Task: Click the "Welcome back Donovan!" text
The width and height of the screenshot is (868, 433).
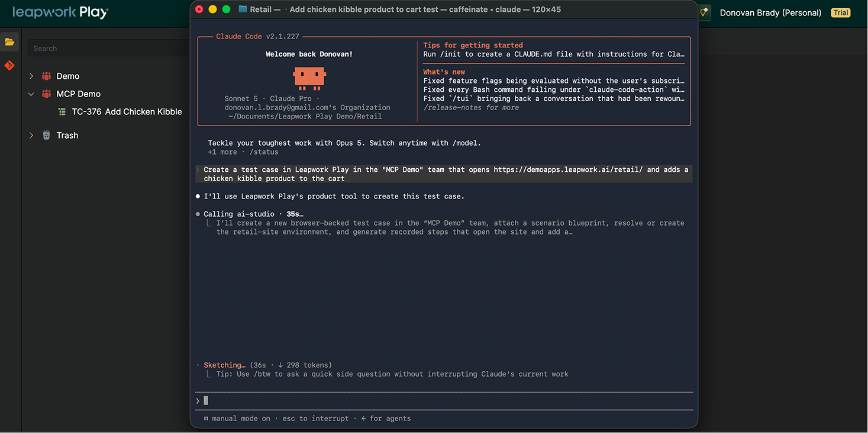Action: point(309,54)
